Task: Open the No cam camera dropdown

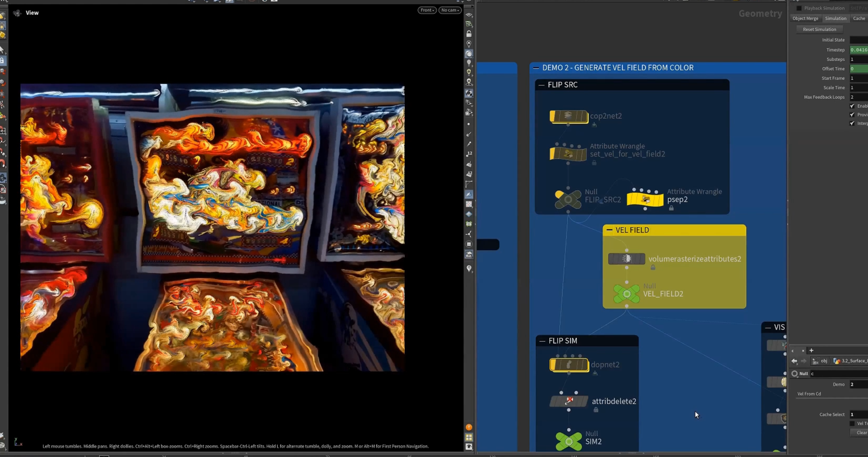Action: point(450,10)
